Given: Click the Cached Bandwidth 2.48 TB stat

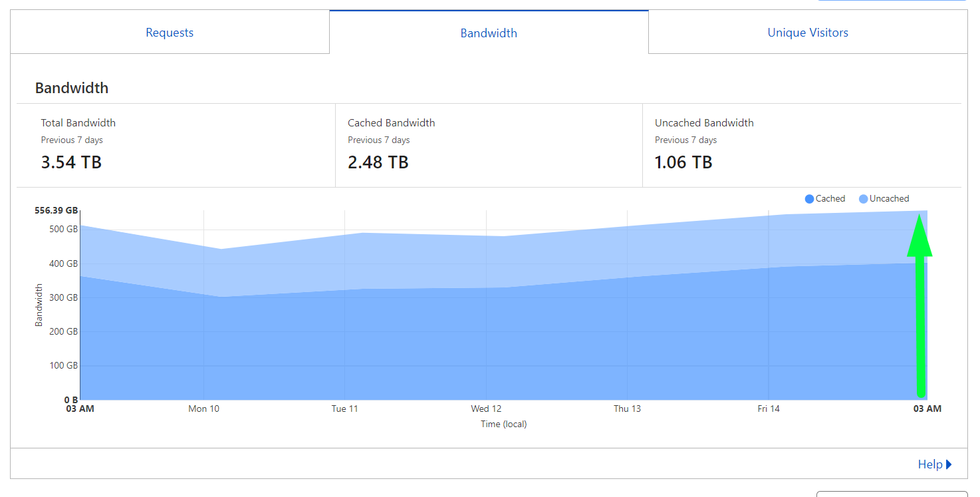Looking at the screenshot, I should click(378, 162).
